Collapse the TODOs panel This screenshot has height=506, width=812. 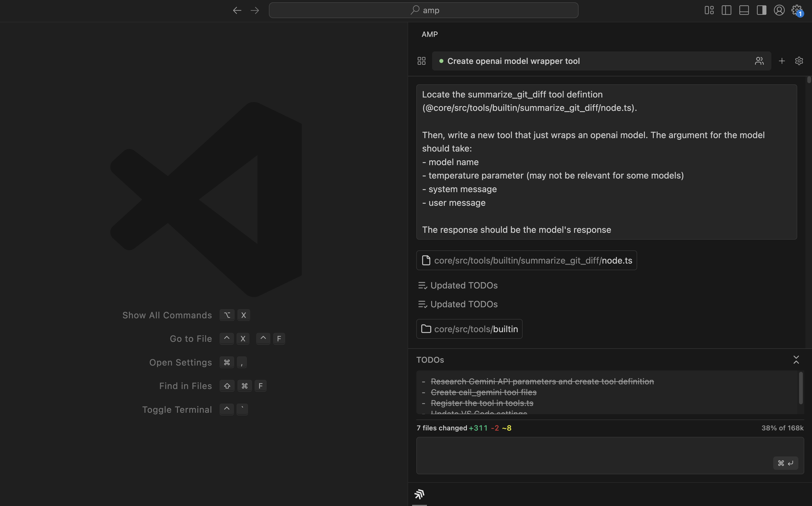click(x=796, y=360)
